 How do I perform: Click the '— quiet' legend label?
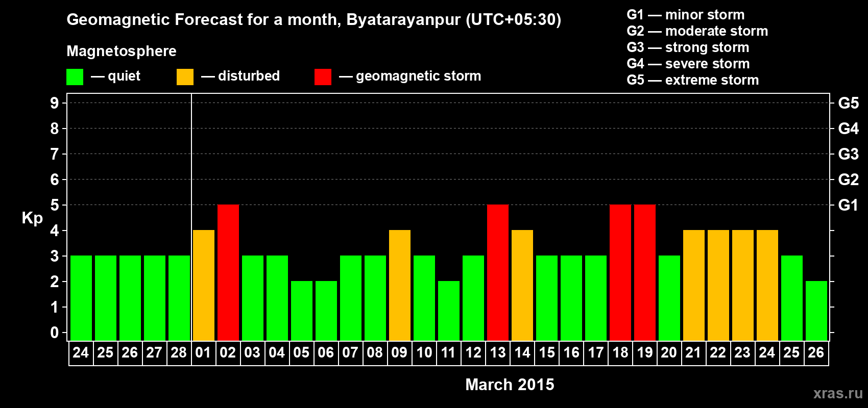tap(115, 76)
